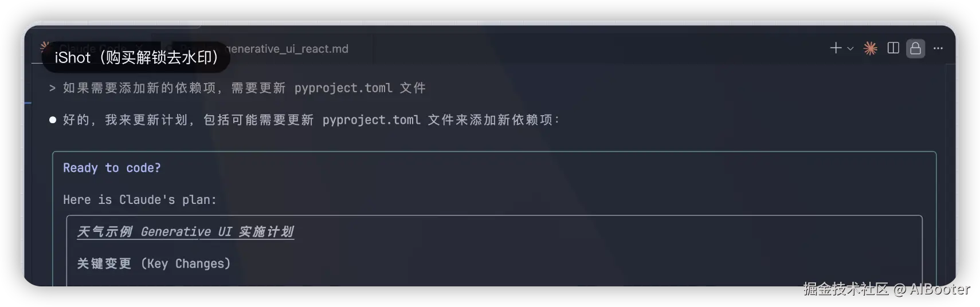
Task: Split the editor with the split icon
Action: [893, 49]
